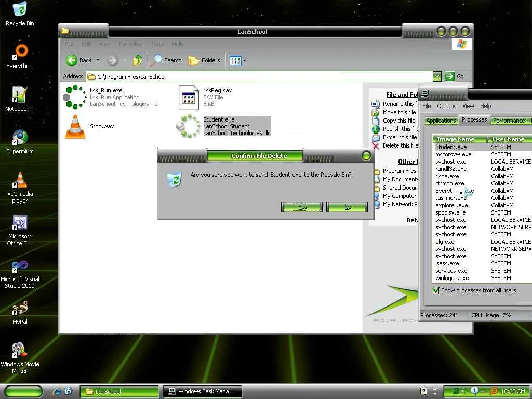The width and height of the screenshot is (532, 399).
Task: Click the Everything search tray icon
Action: [494, 391]
